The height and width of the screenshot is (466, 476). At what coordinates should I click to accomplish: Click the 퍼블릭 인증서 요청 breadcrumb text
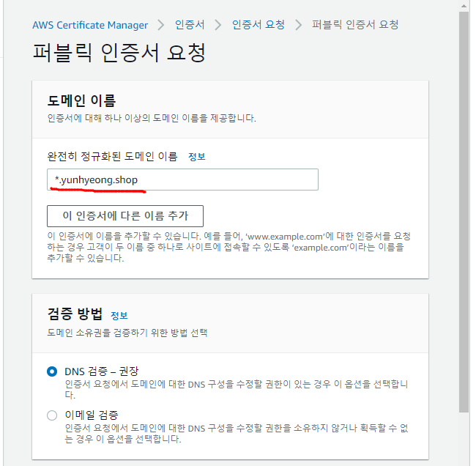point(355,25)
